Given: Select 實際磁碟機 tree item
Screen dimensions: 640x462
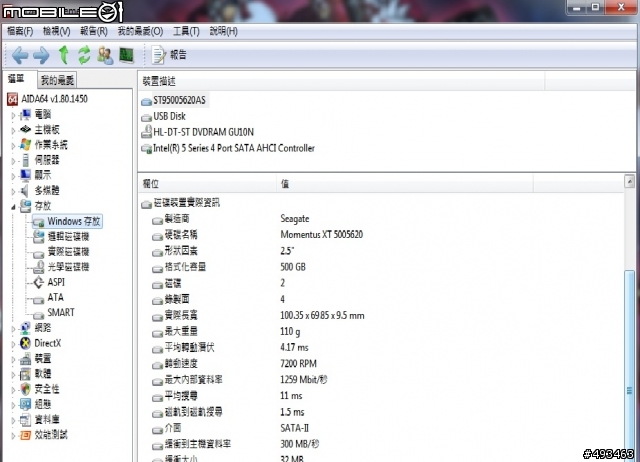Looking at the screenshot, I should (61, 252).
